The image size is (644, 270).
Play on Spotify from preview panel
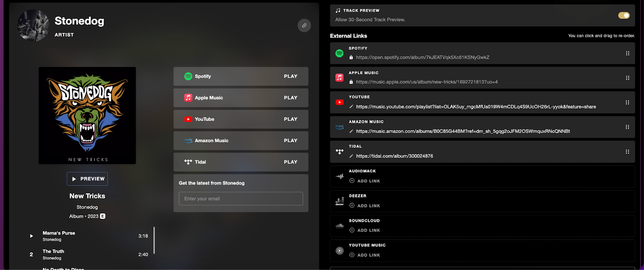[x=291, y=76]
